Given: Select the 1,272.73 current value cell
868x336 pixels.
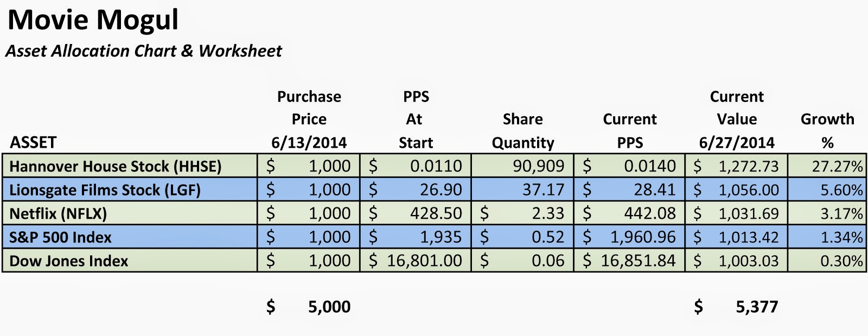Looking at the screenshot, I should click(736, 166).
